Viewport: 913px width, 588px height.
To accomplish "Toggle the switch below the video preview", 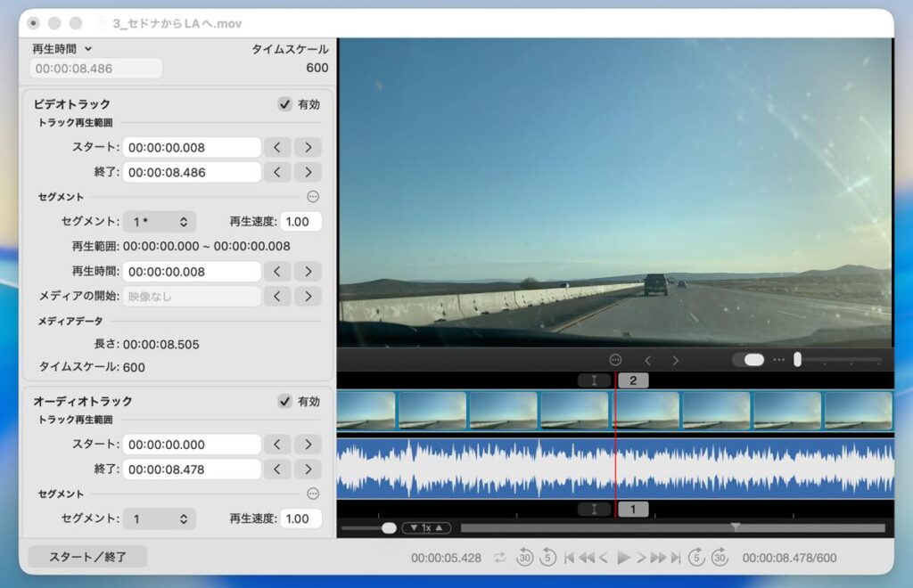I will (749, 360).
